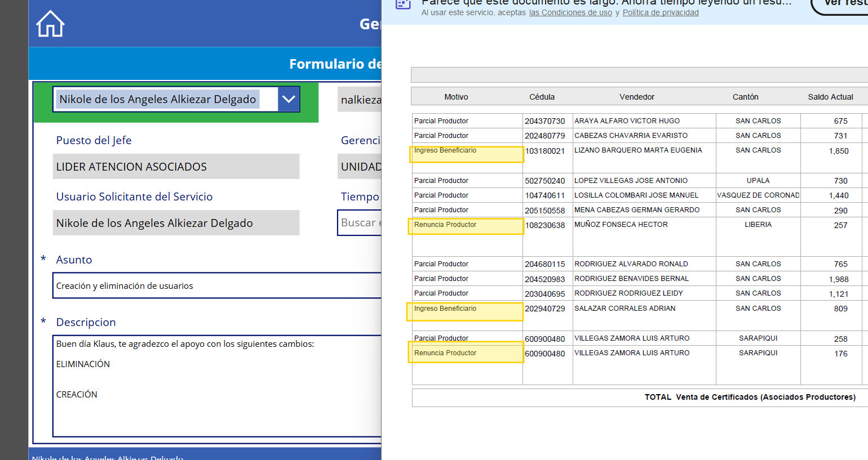Focus the Descripcion text area
The width and height of the screenshot is (868, 460).
tap(217, 386)
